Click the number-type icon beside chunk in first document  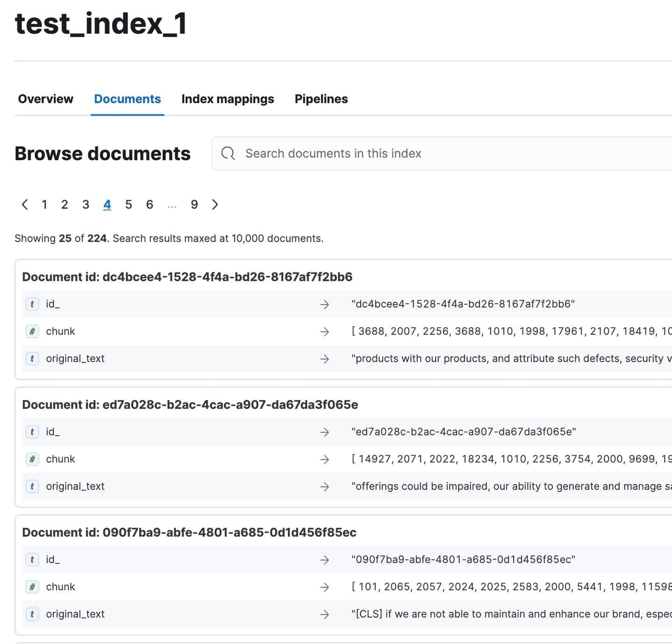pyautogui.click(x=32, y=331)
